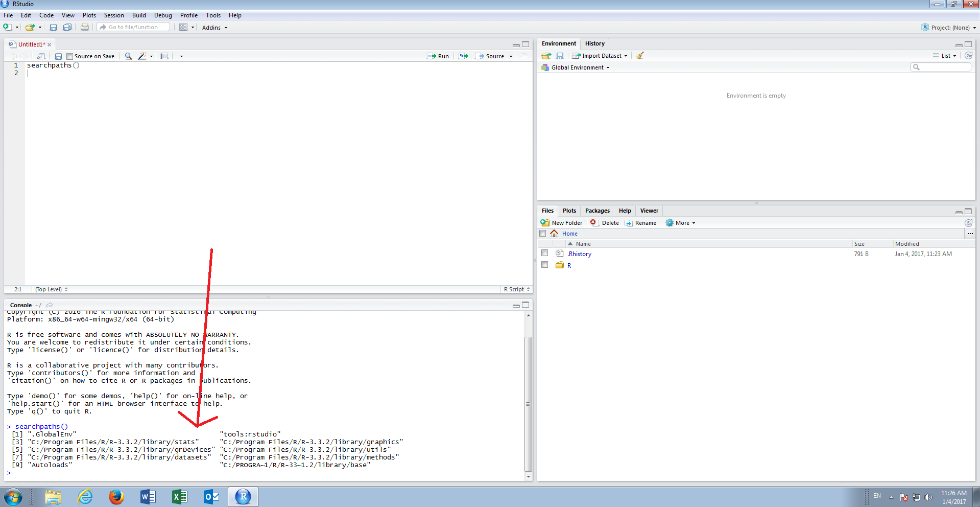980x507 pixels.
Task: Click Save workspace icon in Environment pane
Action: point(560,56)
